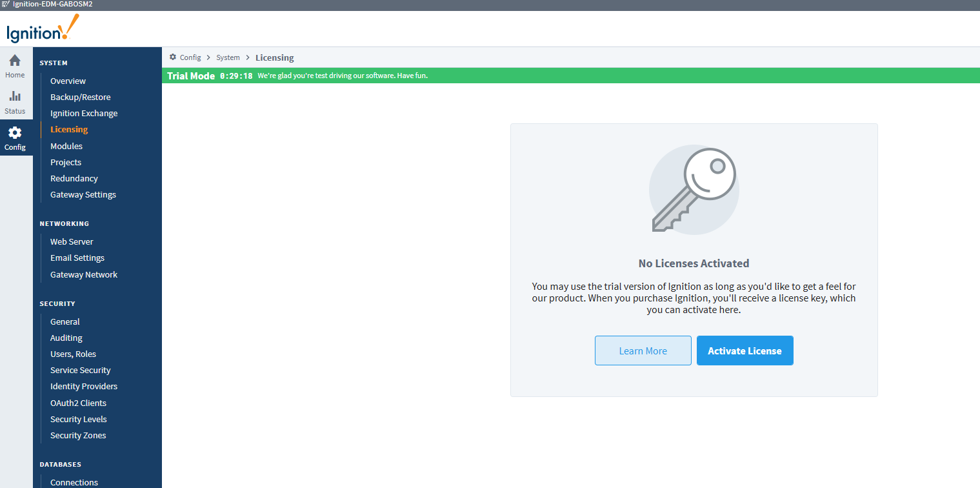
Task: Click the DATABASES section header
Action: pyautogui.click(x=60, y=464)
